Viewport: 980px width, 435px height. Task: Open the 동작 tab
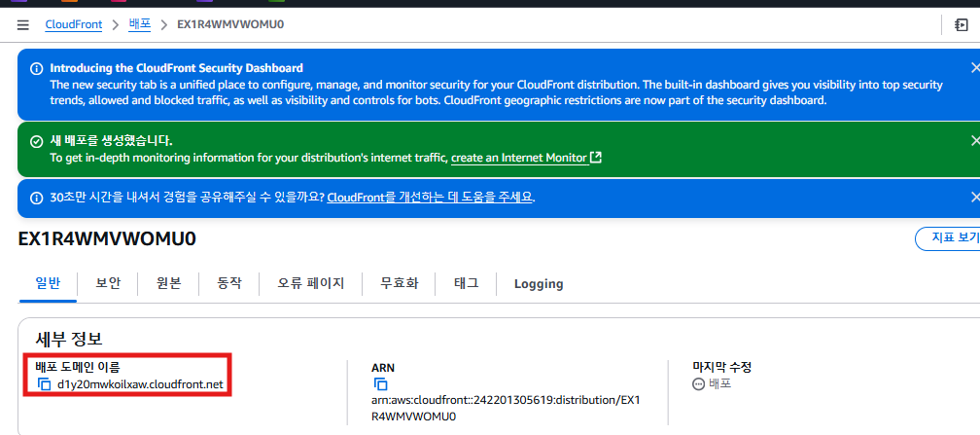(x=228, y=283)
